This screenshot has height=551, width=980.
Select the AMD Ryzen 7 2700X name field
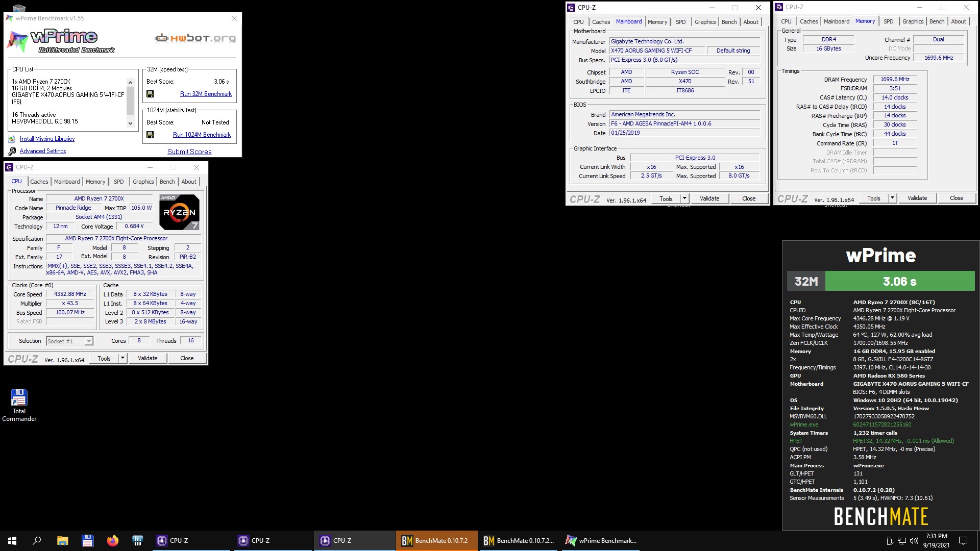pyautogui.click(x=99, y=198)
